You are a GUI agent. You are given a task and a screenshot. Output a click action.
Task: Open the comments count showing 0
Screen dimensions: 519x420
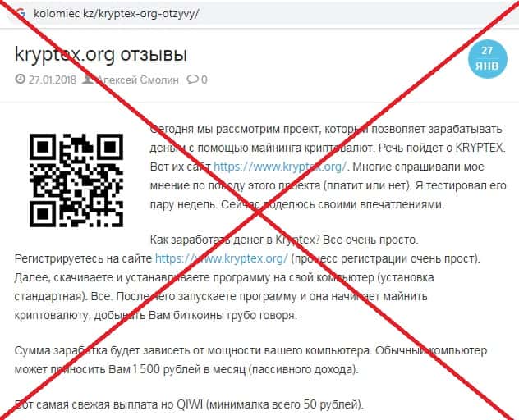(x=204, y=80)
